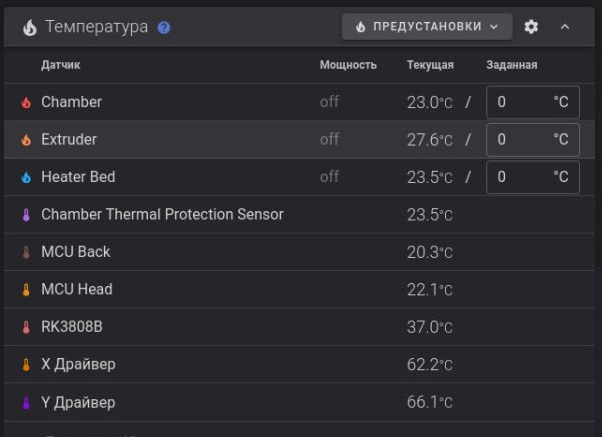Click the RK3808B thermometer icon
The width and height of the screenshot is (602, 437).
tap(26, 327)
